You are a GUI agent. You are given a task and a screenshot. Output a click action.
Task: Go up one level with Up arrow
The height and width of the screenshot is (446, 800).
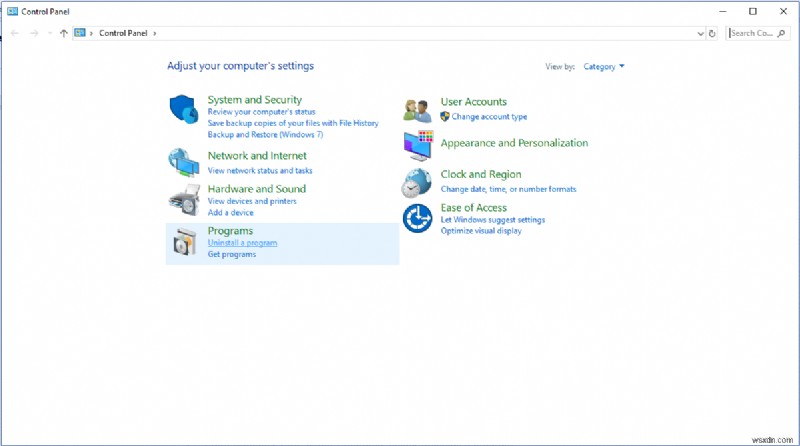coord(64,33)
